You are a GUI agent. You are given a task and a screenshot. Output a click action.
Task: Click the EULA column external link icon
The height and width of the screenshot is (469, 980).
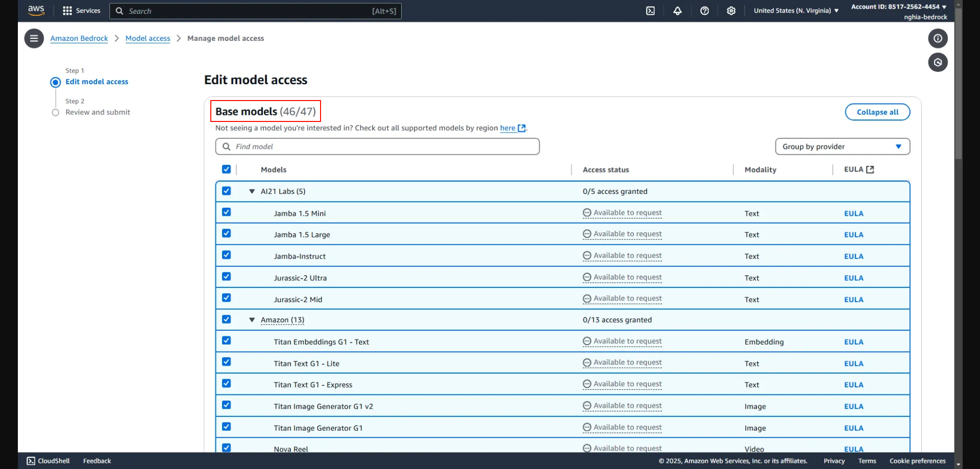coord(870,169)
